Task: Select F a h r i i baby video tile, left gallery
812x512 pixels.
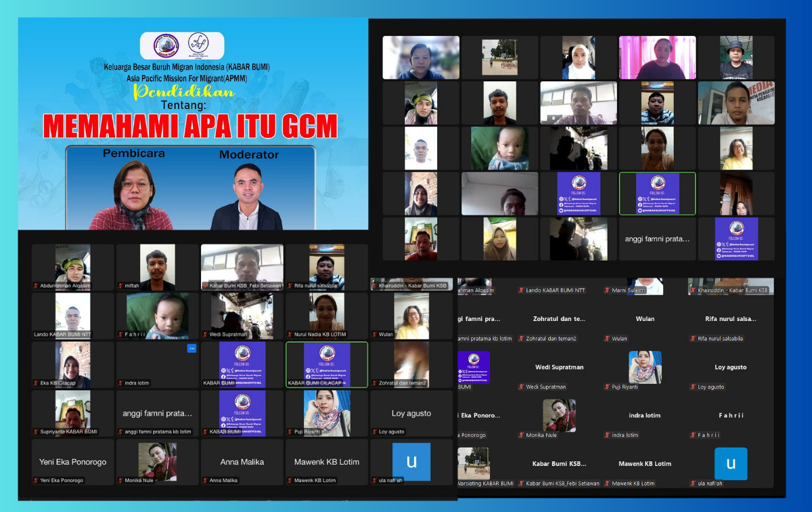Action: pos(158,316)
